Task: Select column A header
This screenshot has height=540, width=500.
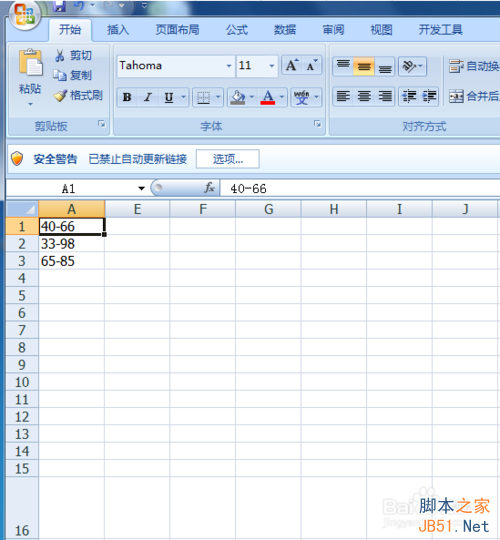Action: (x=72, y=209)
